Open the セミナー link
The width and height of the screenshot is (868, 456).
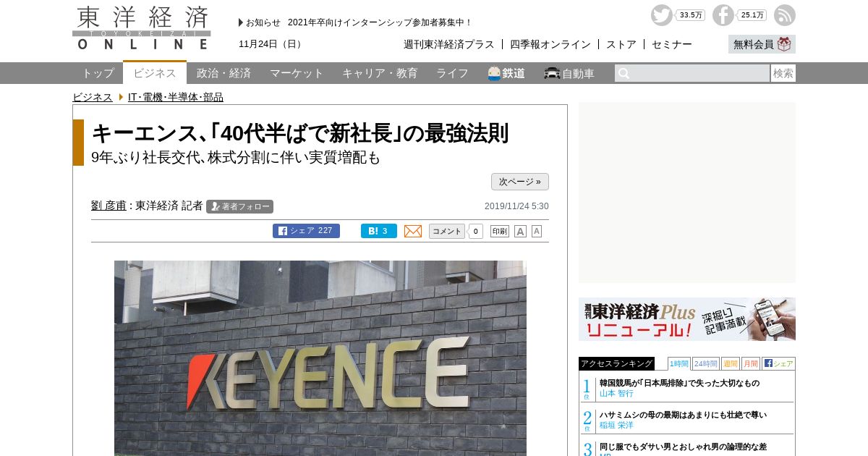coord(671,44)
